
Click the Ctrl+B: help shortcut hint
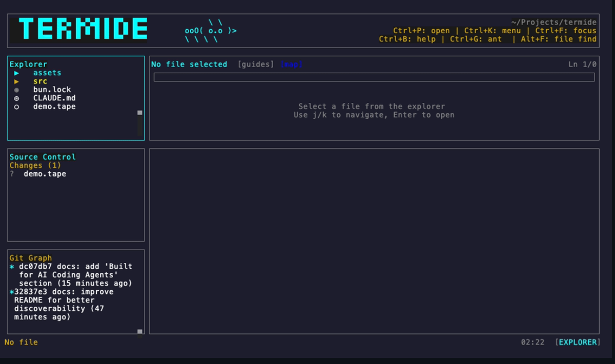click(407, 39)
